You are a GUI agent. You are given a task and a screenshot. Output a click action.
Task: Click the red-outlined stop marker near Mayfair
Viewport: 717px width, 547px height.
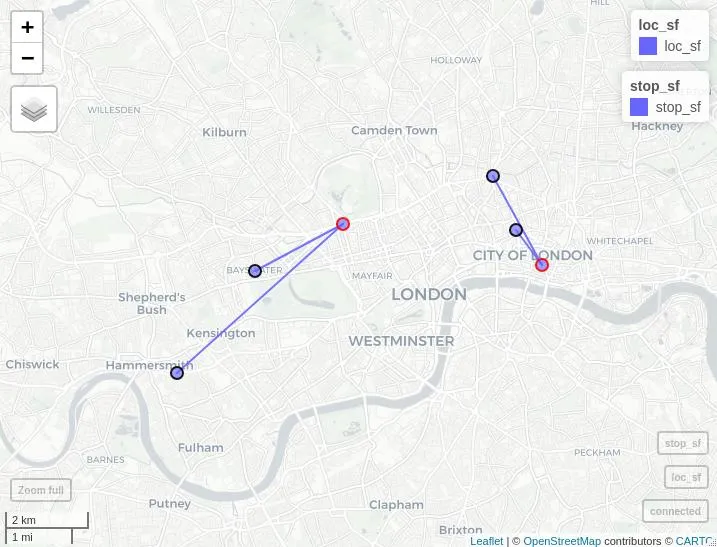(x=342, y=224)
